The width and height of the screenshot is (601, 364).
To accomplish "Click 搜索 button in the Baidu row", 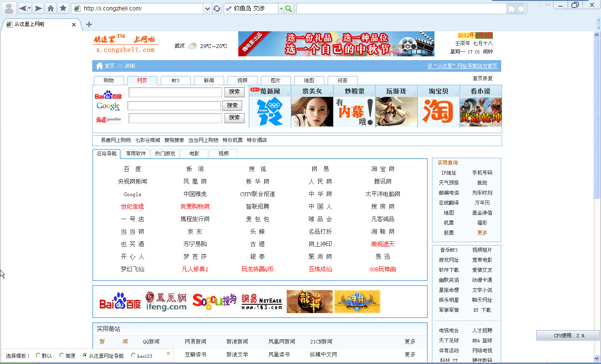I will tap(234, 92).
